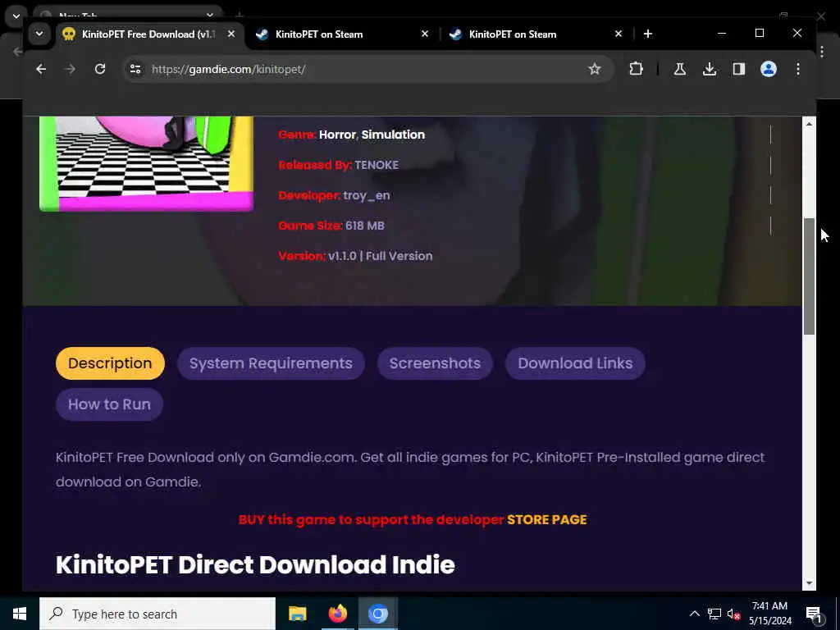Click the page vertical scrollbar thumb
Image resolution: width=840 pixels, height=630 pixels.
pos(809,276)
